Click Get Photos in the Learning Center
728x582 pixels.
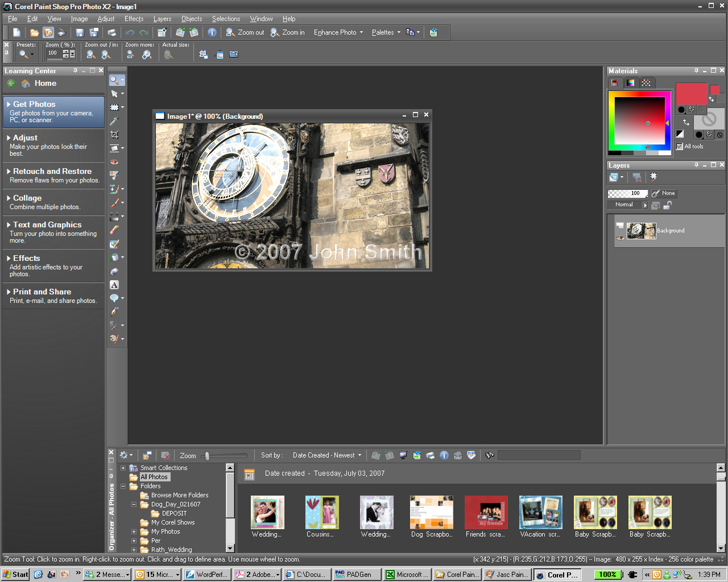pyautogui.click(x=34, y=104)
